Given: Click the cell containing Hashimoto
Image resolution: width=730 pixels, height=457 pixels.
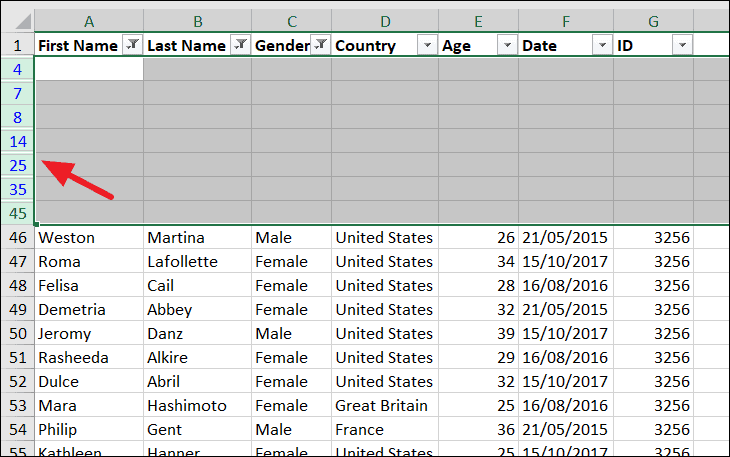Looking at the screenshot, I should (x=197, y=405).
